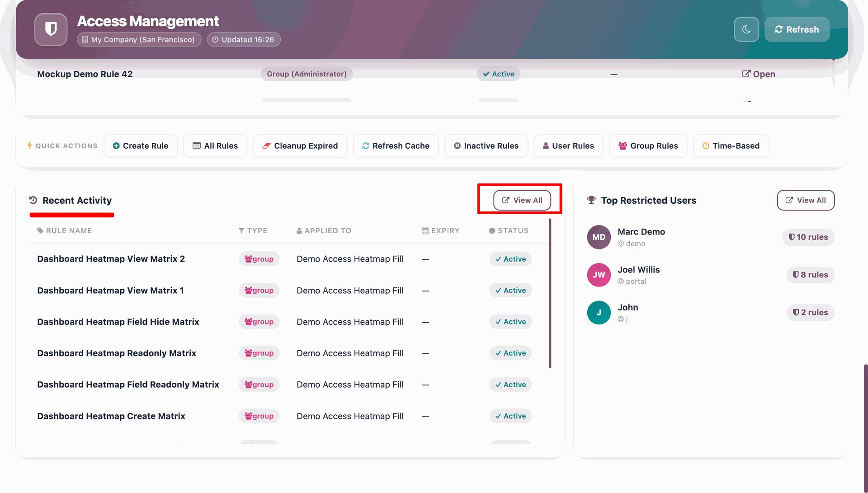Click the shield logo icon in header
This screenshot has width=868, height=493.
click(x=51, y=29)
